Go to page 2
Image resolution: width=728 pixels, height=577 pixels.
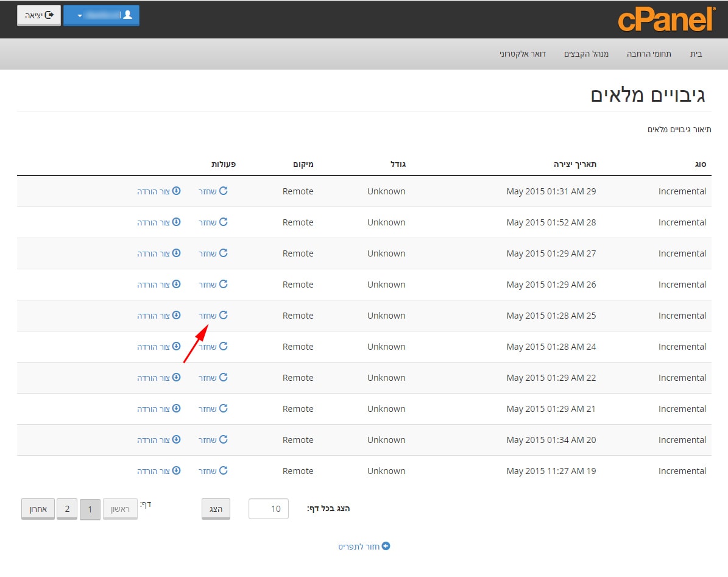(67, 509)
